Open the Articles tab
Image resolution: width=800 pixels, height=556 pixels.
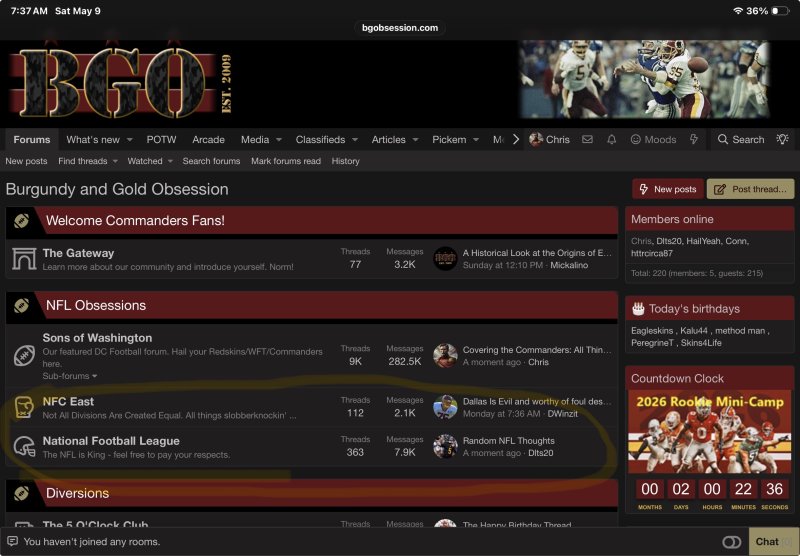coord(388,140)
